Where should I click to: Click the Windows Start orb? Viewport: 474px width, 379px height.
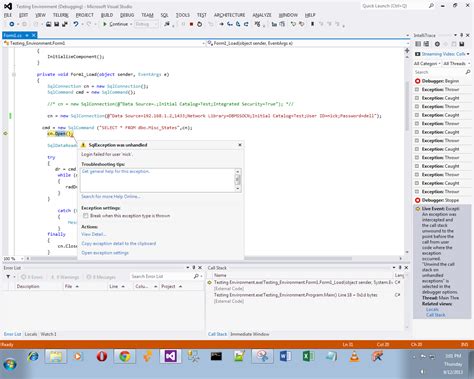click(x=10, y=364)
